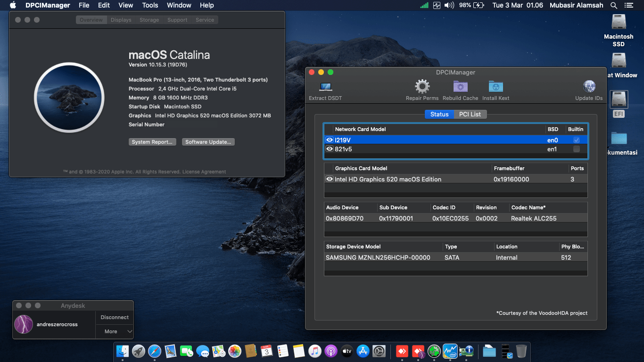Click the Repair Perms gear icon
The image size is (644, 362).
tap(422, 87)
